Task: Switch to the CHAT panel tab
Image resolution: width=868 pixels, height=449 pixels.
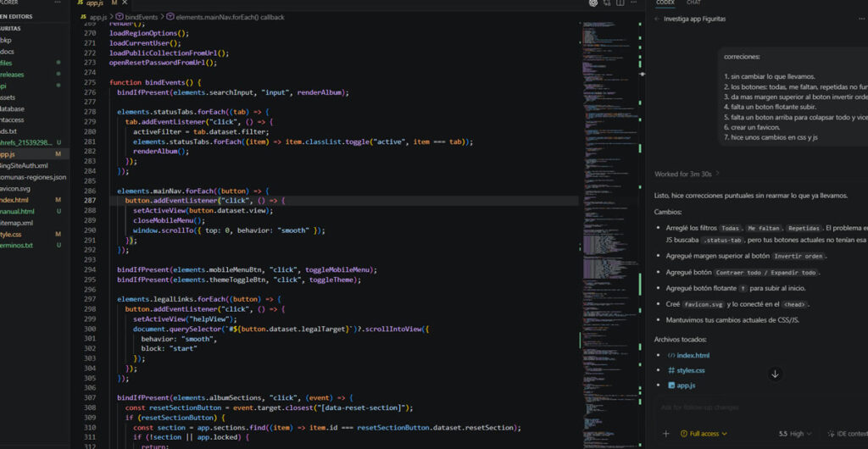Action: coord(693,3)
